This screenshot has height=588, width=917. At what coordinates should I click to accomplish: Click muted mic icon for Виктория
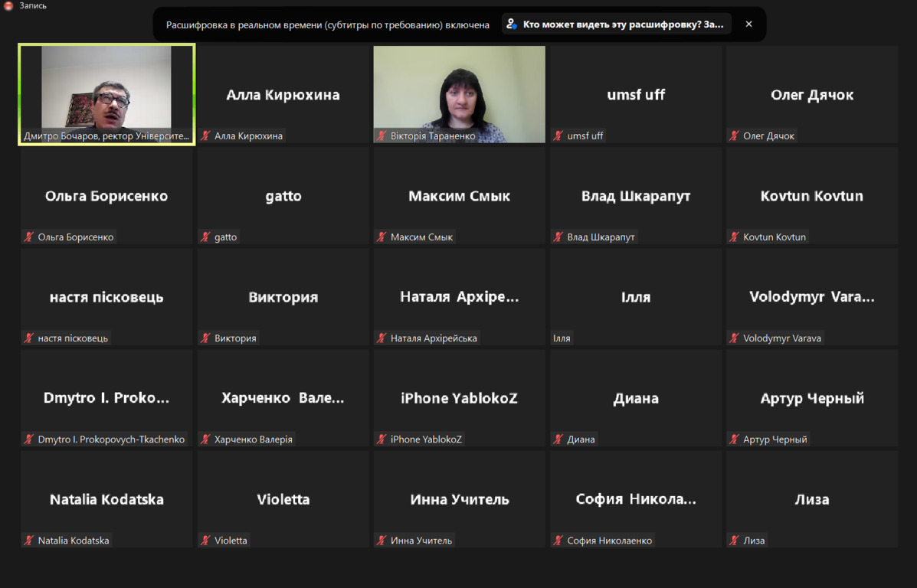205,338
